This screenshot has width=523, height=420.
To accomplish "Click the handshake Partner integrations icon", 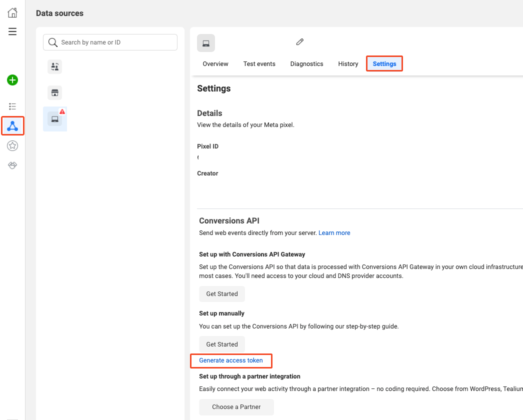I will click(x=12, y=165).
